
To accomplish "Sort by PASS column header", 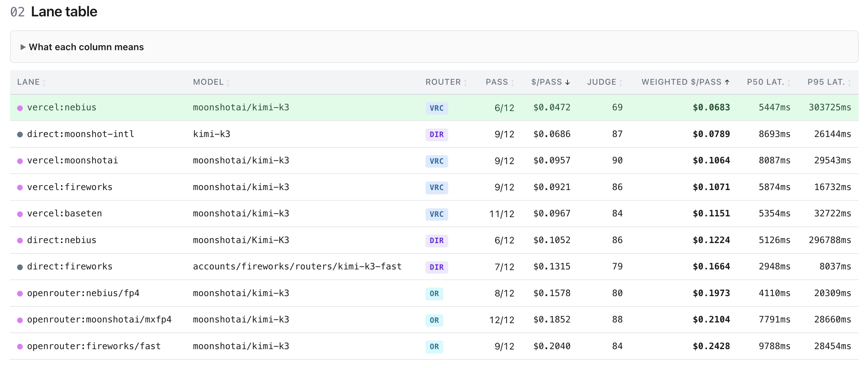I will 500,82.
